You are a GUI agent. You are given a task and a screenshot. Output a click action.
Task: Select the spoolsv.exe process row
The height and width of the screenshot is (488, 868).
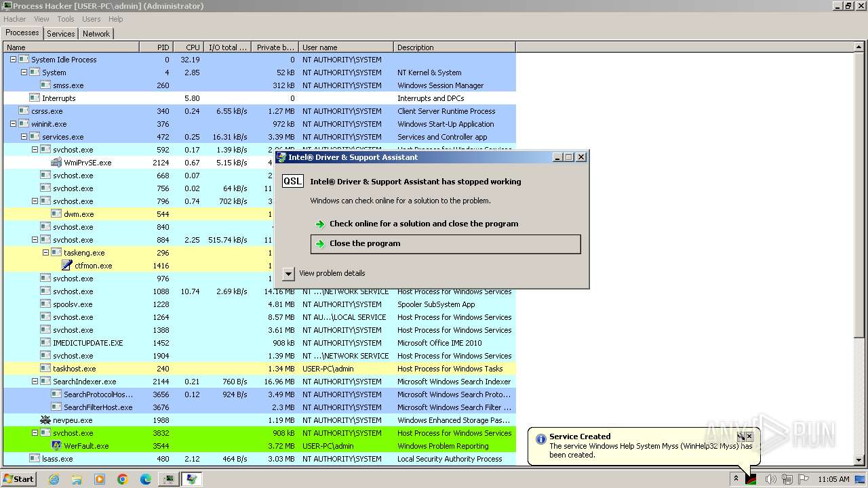[260, 304]
